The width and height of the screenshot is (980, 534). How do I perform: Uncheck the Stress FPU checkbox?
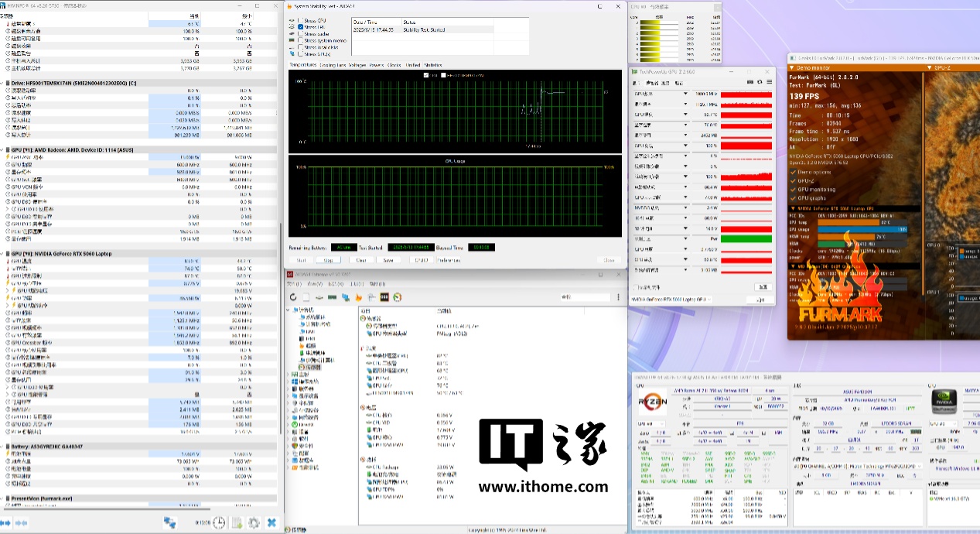click(300, 27)
